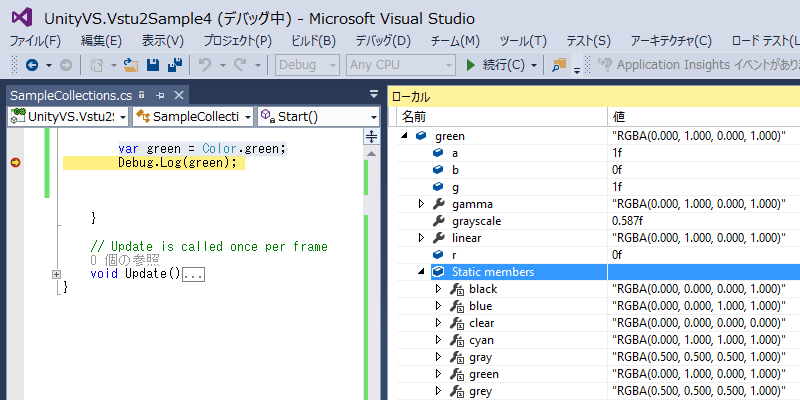This screenshot has width=800, height=400.
Task: Open the チーム(M) menu
Action: [x=455, y=41]
